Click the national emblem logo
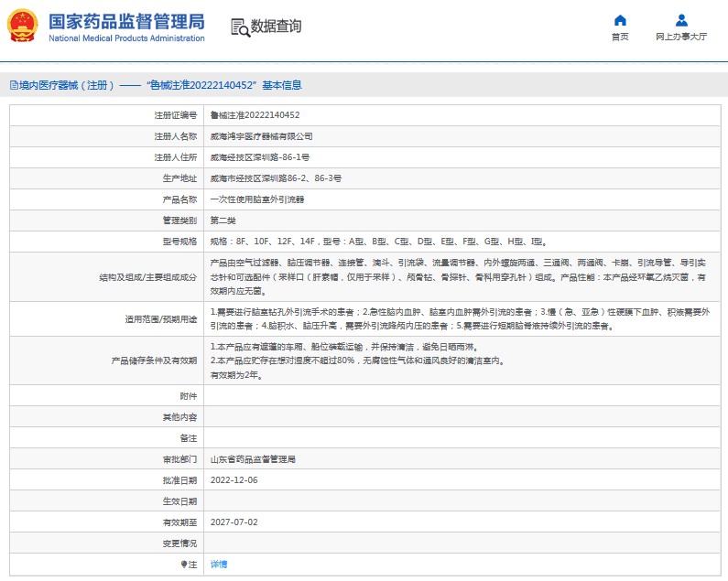This screenshot has width=728, height=581. 23,27
